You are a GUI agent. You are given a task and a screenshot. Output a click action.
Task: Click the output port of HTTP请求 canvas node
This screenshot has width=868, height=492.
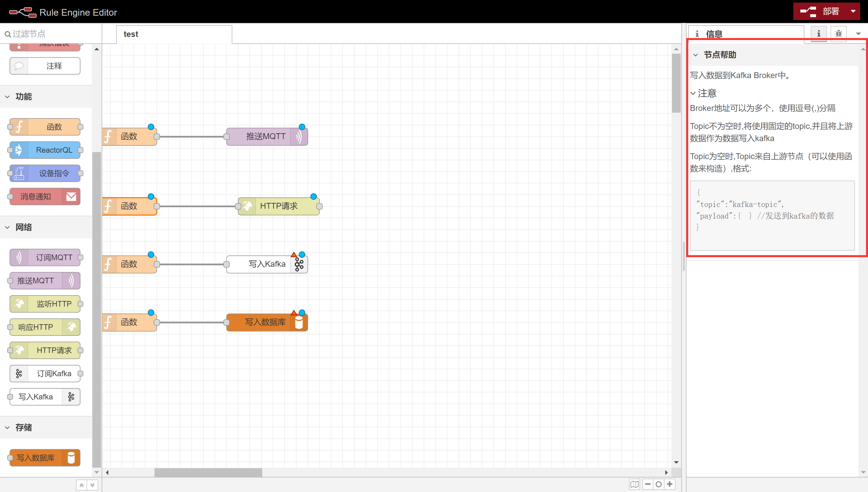click(x=319, y=206)
